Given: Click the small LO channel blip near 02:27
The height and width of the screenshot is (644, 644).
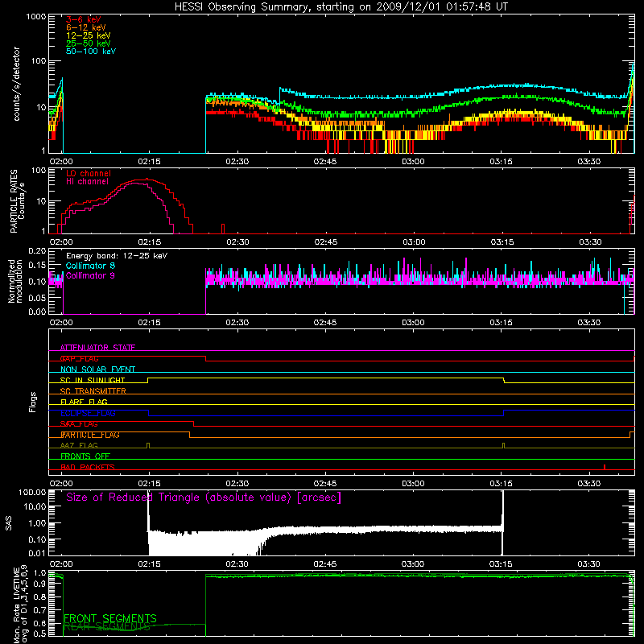Looking at the screenshot, I should 223,229.
